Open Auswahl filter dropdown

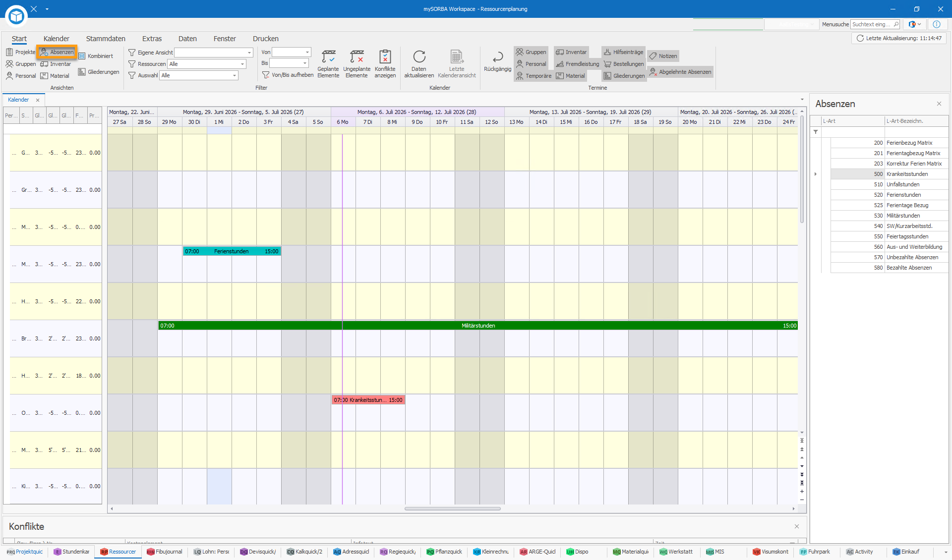tap(235, 75)
